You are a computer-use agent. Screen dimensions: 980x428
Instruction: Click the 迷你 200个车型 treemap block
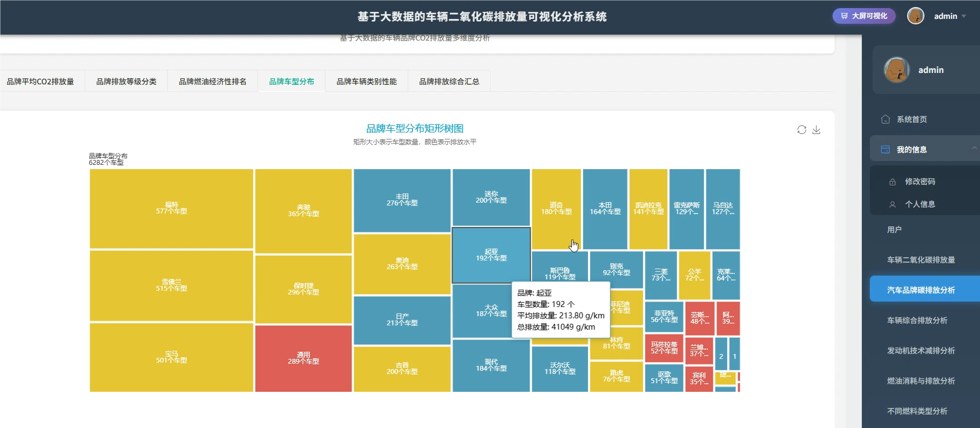click(491, 197)
